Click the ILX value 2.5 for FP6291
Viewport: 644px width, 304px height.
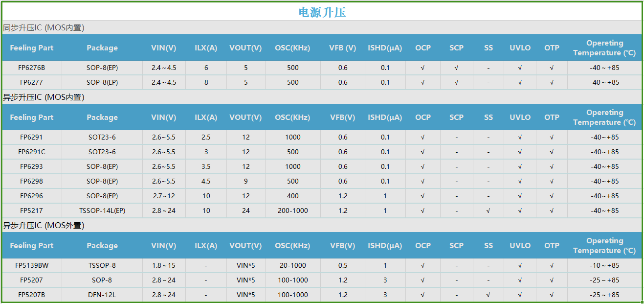point(206,137)
